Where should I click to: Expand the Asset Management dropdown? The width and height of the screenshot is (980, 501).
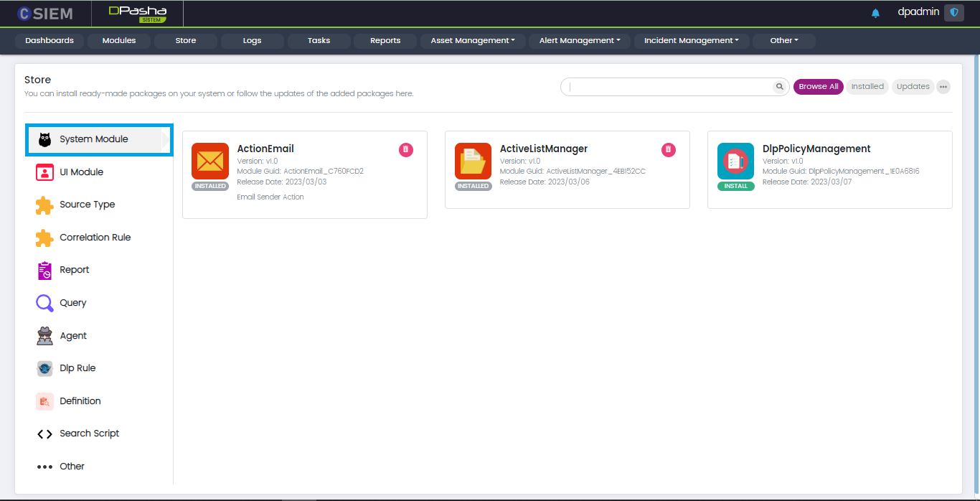(473, 41)
